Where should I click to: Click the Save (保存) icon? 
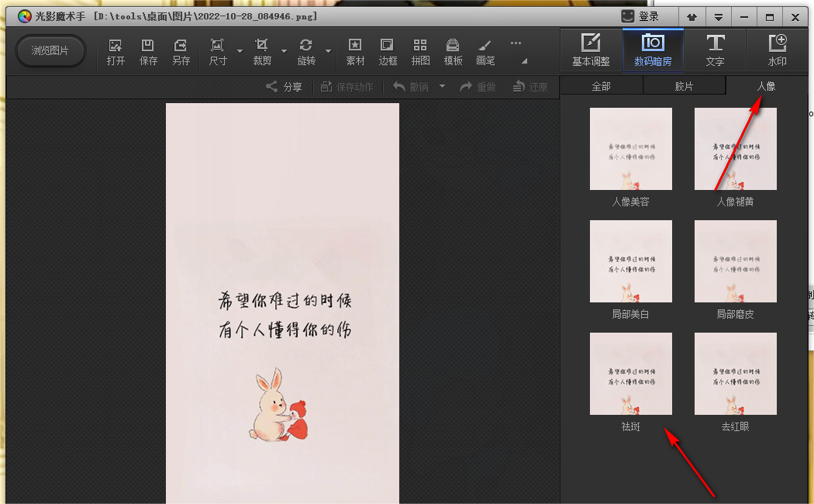point(148,51)
